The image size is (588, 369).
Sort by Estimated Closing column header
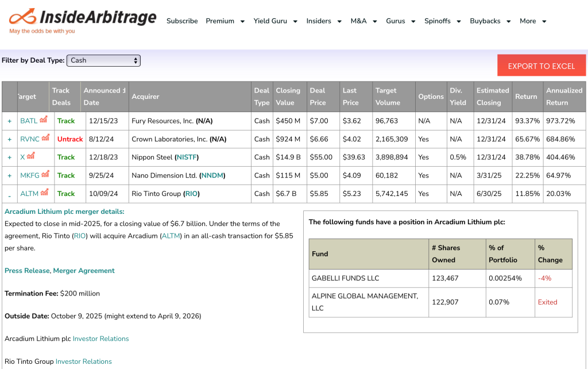[493, 97]
